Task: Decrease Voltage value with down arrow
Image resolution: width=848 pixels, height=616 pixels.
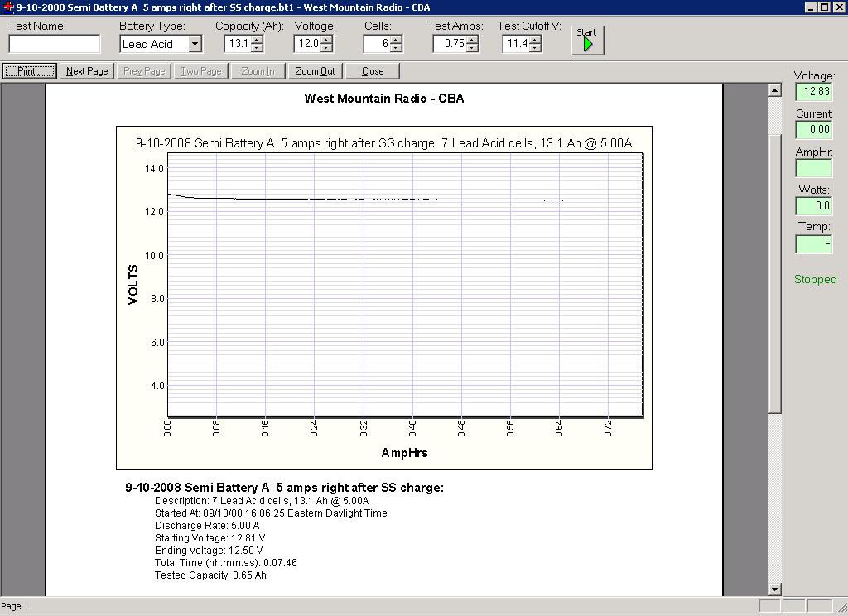Action: [326, 48]
